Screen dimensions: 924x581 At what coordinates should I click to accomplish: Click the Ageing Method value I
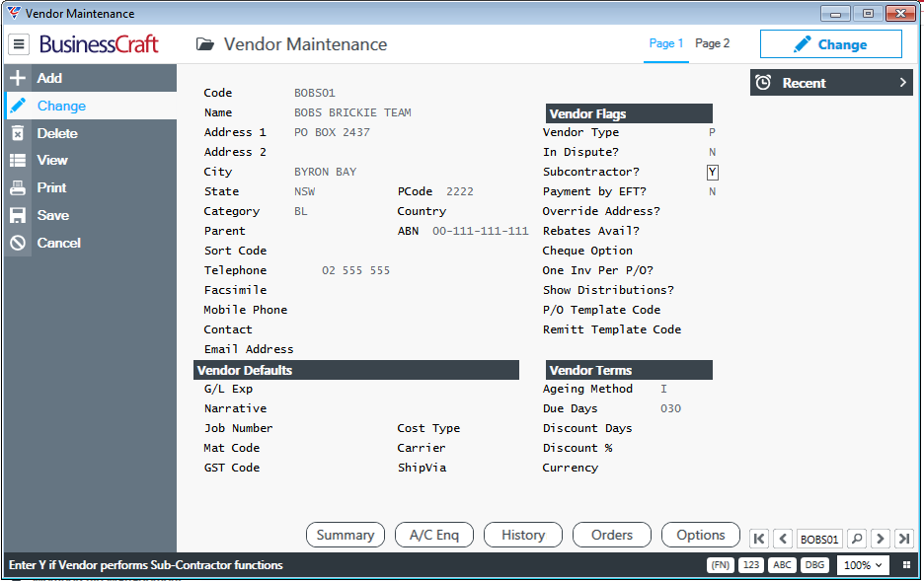tap(663, 389)
